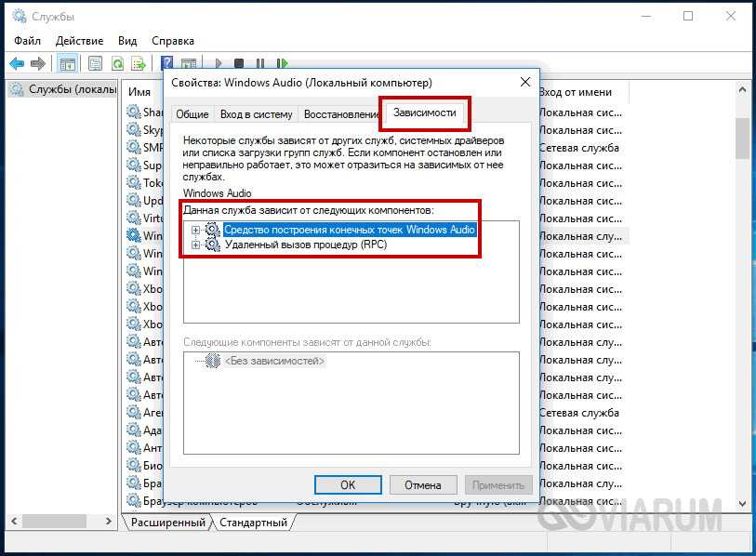Click the Forward arrow in the toolbar

tap(38, 63)
